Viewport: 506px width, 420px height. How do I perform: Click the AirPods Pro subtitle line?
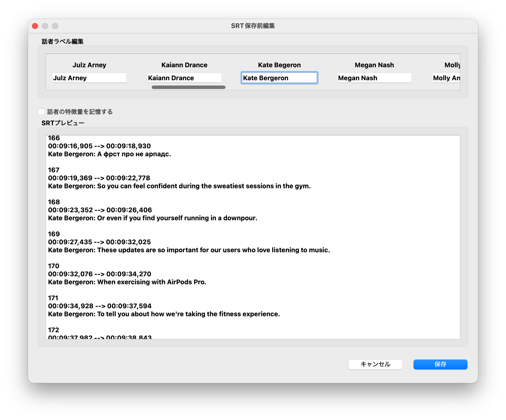point(127,282)
